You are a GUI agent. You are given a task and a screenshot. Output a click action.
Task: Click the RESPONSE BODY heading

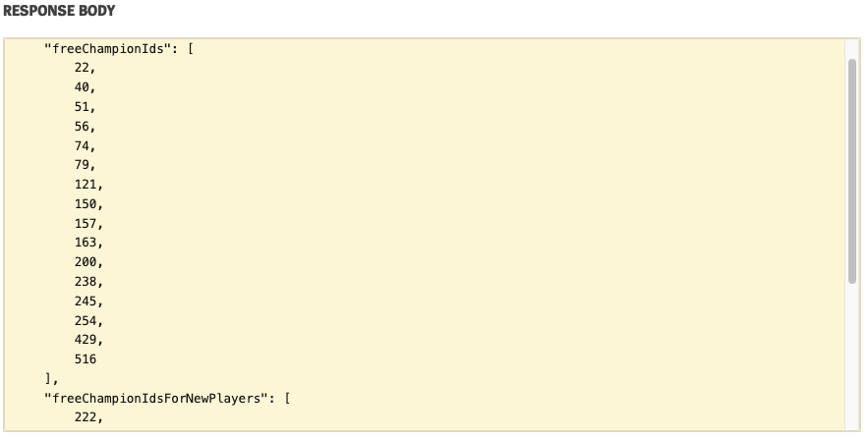pyautogui.click(x=59, y=12)
